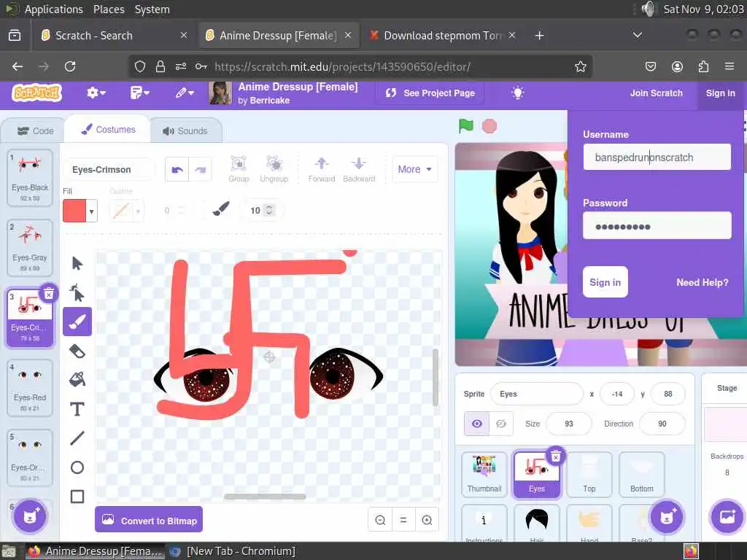Open the Tutorials lightbulb
The height and width of the screenshot is (560, 747).
coord(518,93)
